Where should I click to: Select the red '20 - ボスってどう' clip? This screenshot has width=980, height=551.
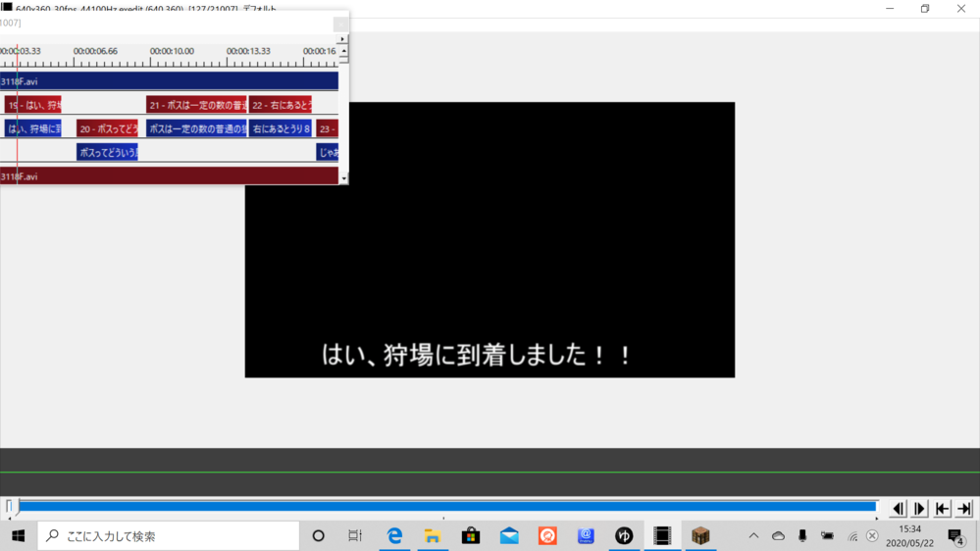pyautogui.click(x=107, y=128)
